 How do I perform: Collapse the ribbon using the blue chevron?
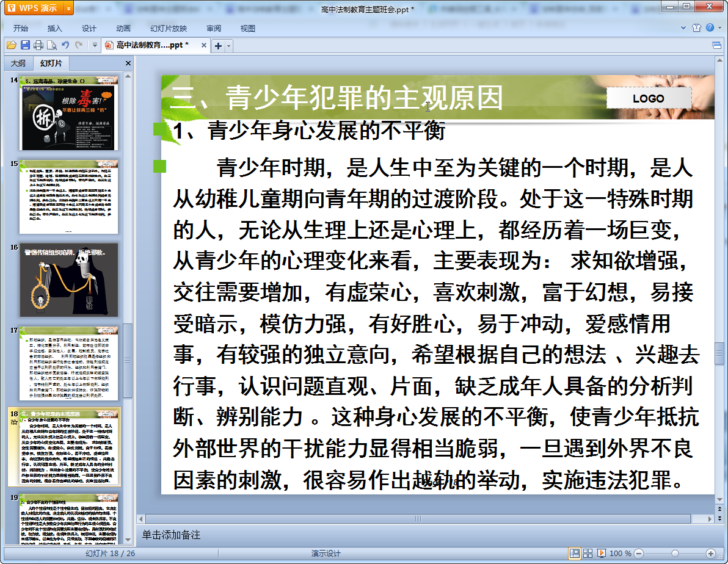[683, 28]
